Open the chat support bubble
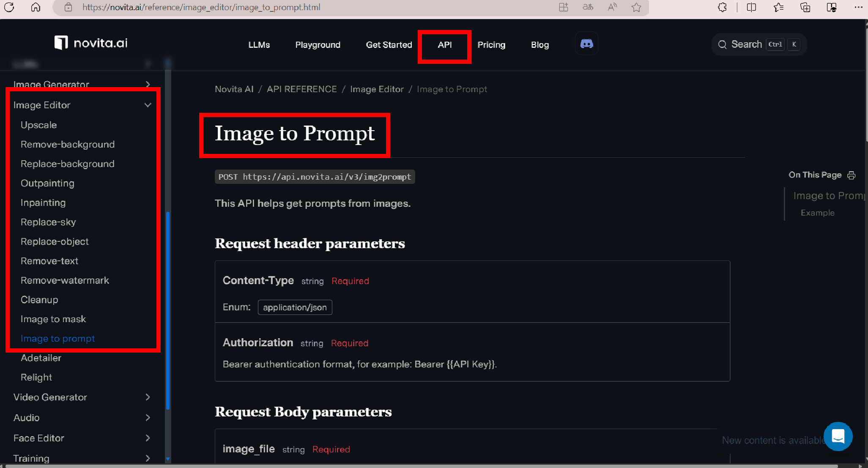Screen dimensions: 868x468 click(x=838, y=436)
